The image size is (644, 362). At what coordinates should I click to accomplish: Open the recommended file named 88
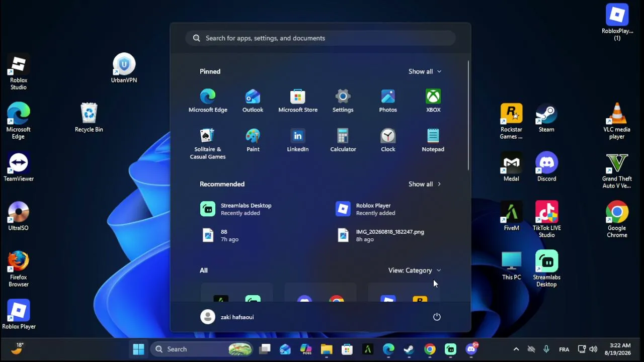tap(220, 235)
